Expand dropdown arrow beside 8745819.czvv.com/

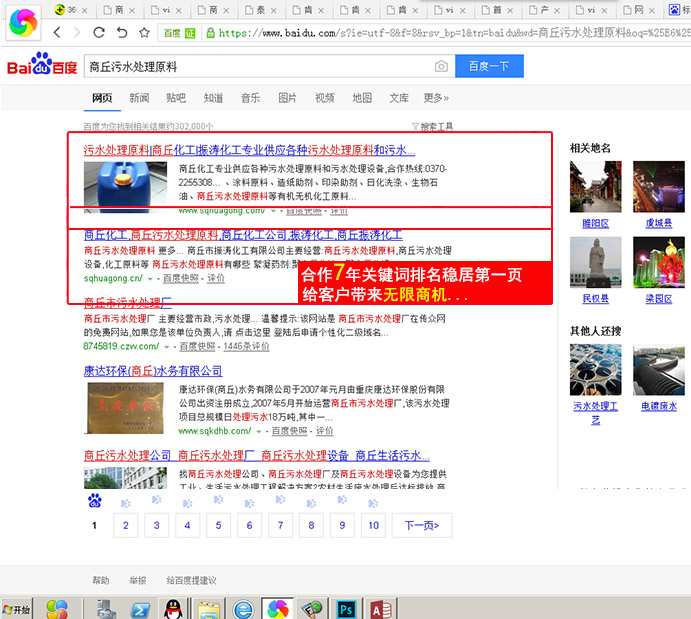167,347
